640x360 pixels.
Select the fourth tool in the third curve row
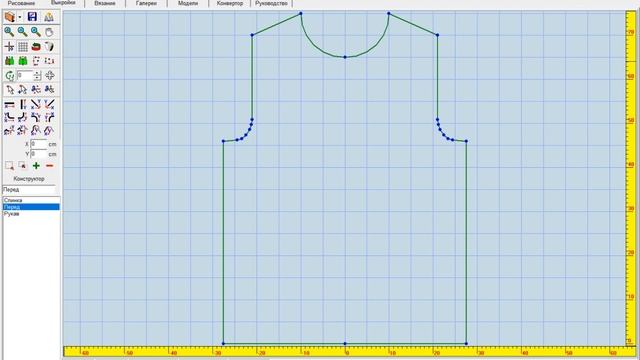[x=49, y=131]
